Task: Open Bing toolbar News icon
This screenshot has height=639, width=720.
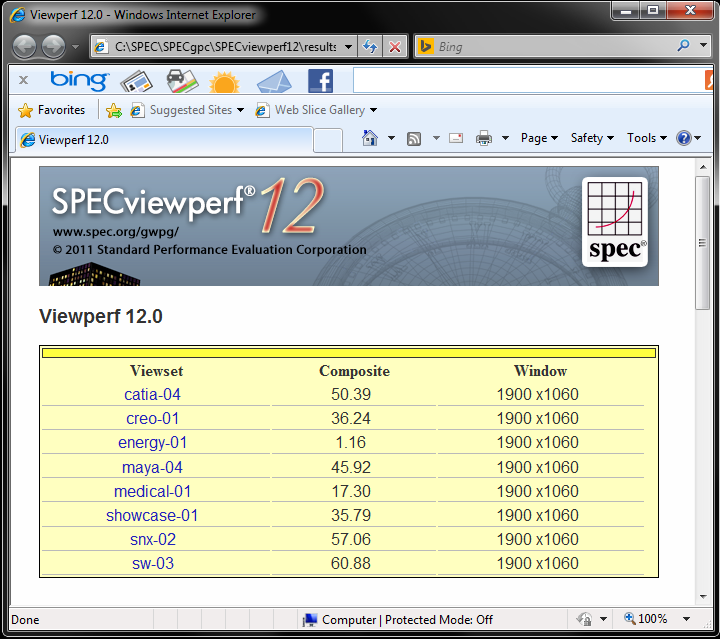Action: click(x=136, y=81)
